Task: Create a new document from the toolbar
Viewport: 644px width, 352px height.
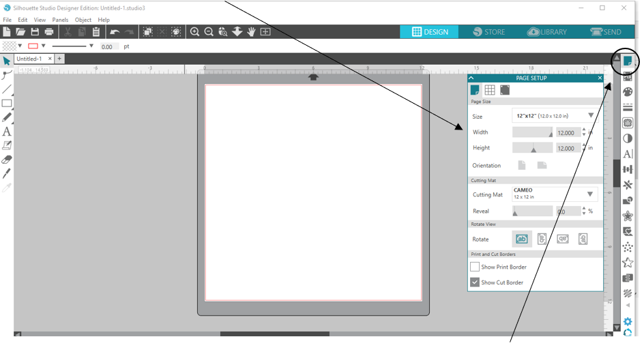Action: (7, 31)
